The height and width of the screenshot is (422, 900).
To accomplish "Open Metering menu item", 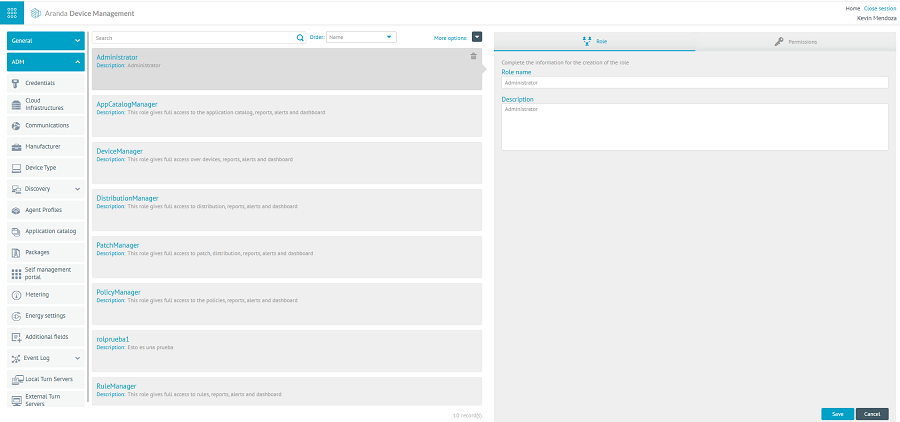I will click(46, 295).
